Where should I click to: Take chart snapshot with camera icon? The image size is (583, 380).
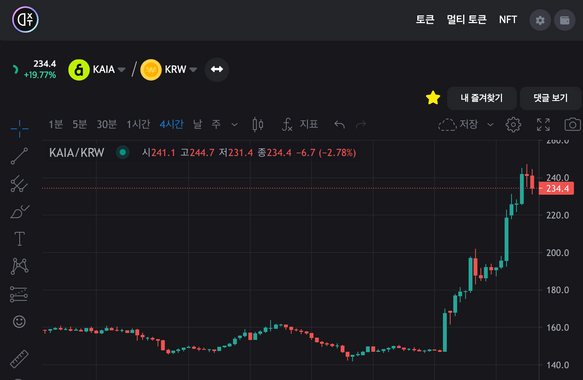tap(573, 125)
